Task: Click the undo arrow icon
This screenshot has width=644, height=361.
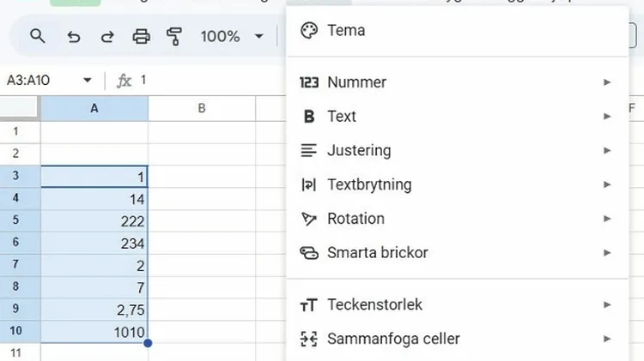Action: tap(74, 36)
